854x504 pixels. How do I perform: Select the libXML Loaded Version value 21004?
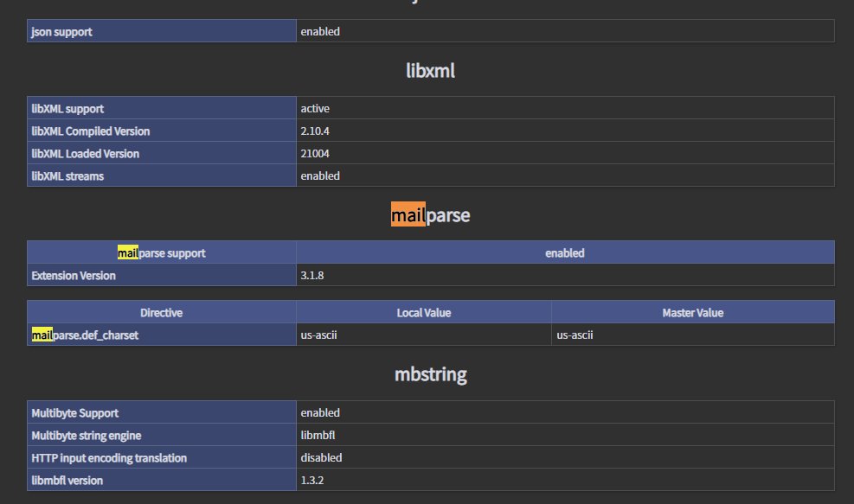315,154
